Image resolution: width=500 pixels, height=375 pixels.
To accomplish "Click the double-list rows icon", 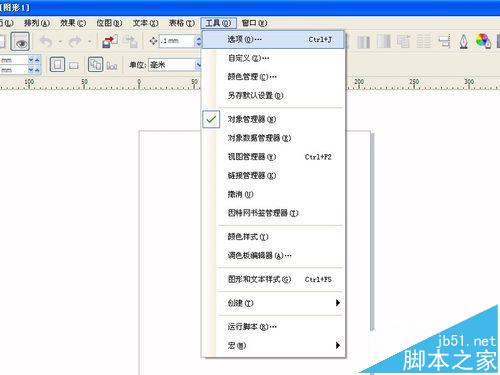I will [424, 41].
